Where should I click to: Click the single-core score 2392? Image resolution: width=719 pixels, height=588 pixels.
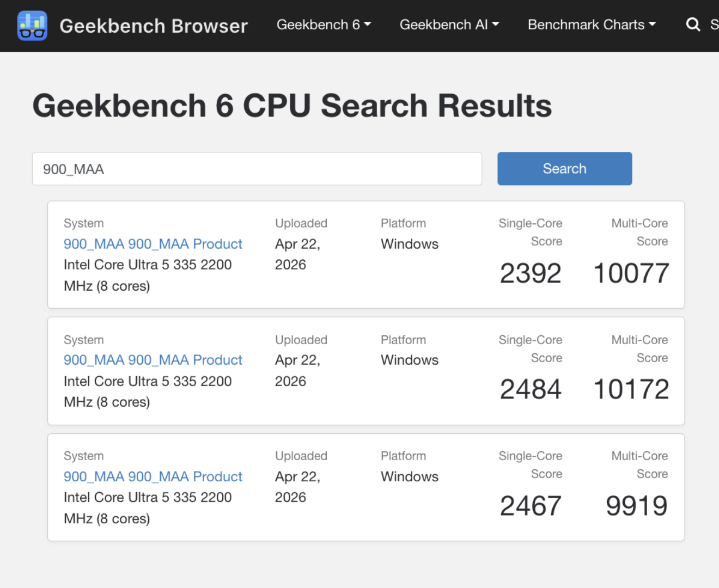pyautogui.click(x=530, y=273)
